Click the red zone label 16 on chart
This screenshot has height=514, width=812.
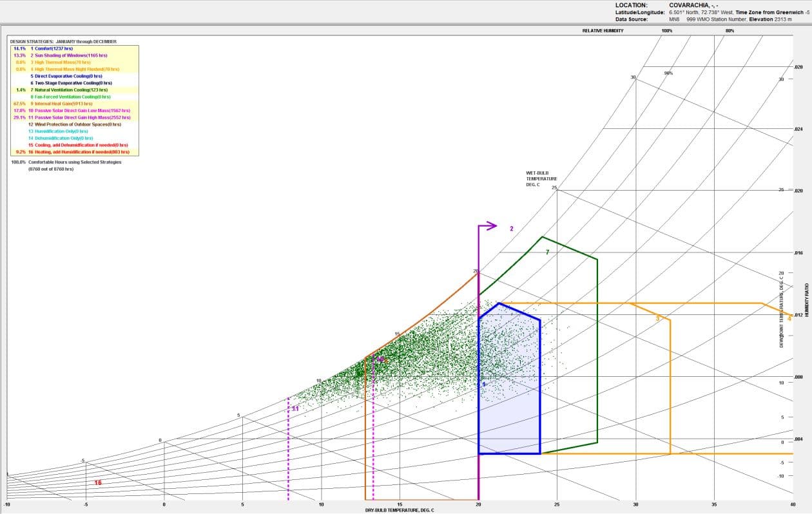[98, 482]
